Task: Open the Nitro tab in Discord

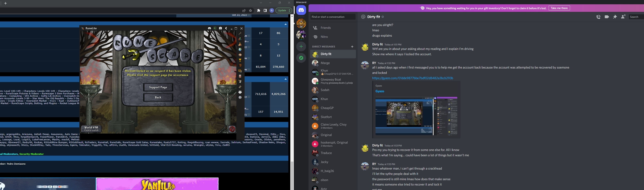Action: [x=333, y=37]
